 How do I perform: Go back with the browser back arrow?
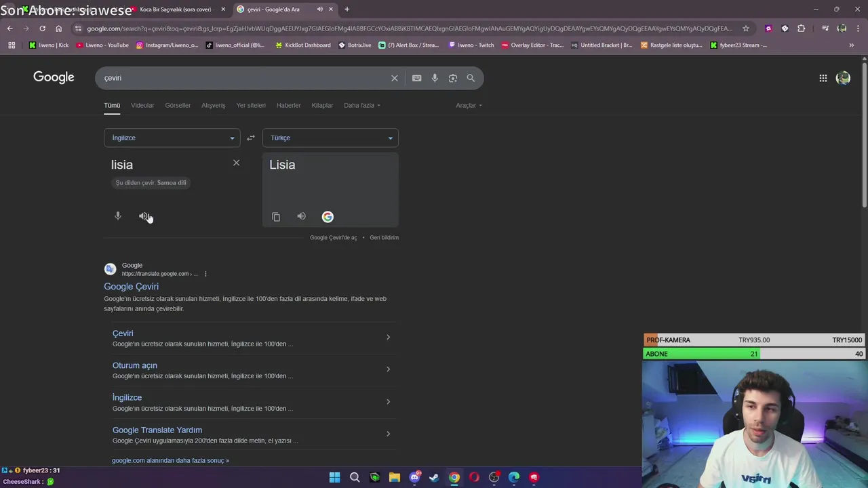click(9, 28)
